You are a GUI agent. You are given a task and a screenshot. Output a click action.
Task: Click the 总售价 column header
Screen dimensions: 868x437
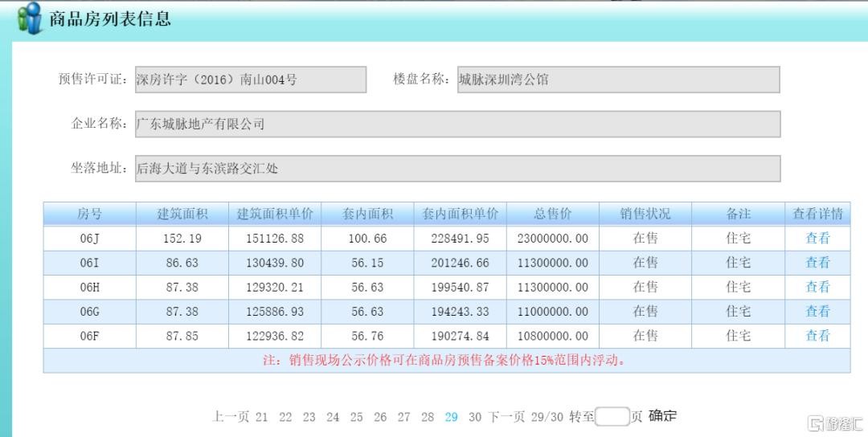(553, 214)
